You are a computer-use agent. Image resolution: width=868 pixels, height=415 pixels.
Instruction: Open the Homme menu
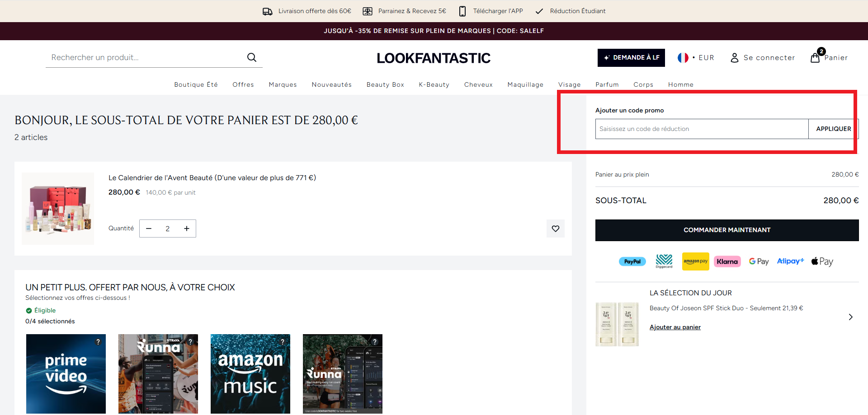click(x=681, y=84)
